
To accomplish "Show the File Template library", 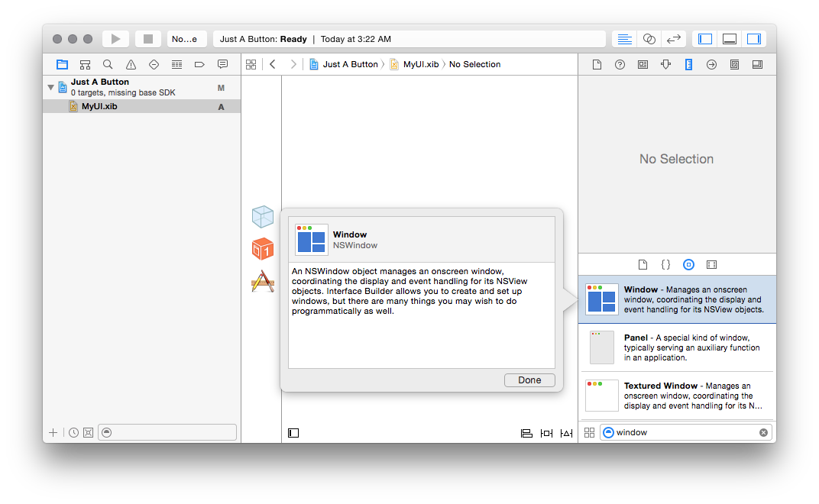I will [643, 265].
